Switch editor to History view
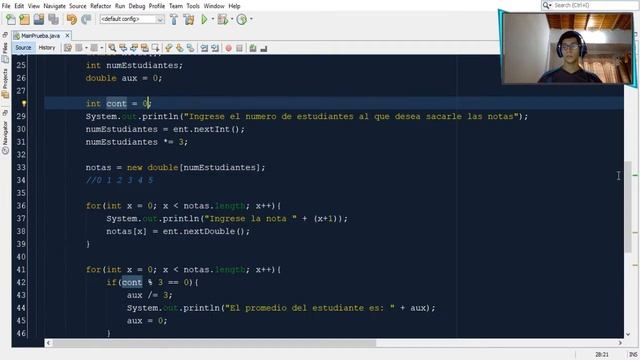This screenshot has height=360, width=640. click(x=47, y=48)
